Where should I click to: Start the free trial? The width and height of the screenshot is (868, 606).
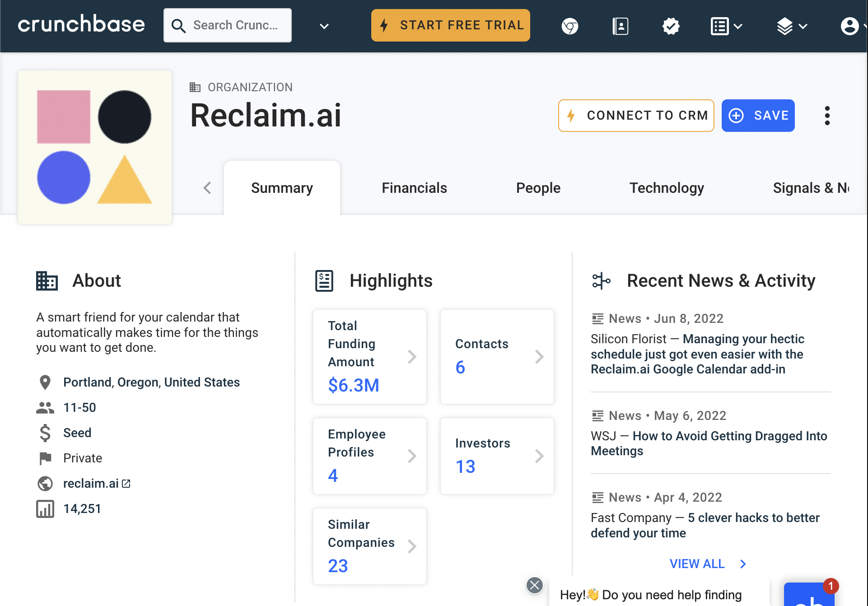click(451, 25)
